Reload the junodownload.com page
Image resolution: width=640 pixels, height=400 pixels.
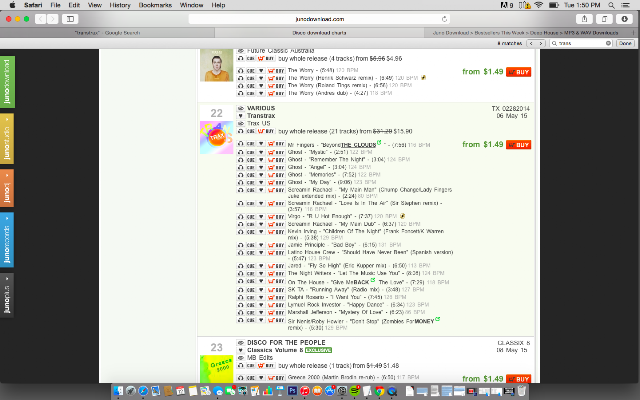444,19
